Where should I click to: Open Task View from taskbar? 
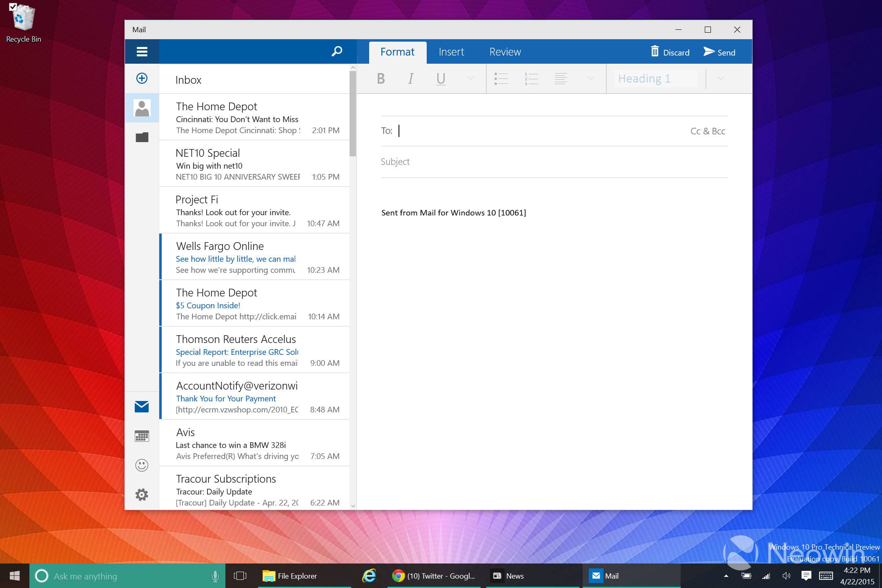[x=240, y=576]
